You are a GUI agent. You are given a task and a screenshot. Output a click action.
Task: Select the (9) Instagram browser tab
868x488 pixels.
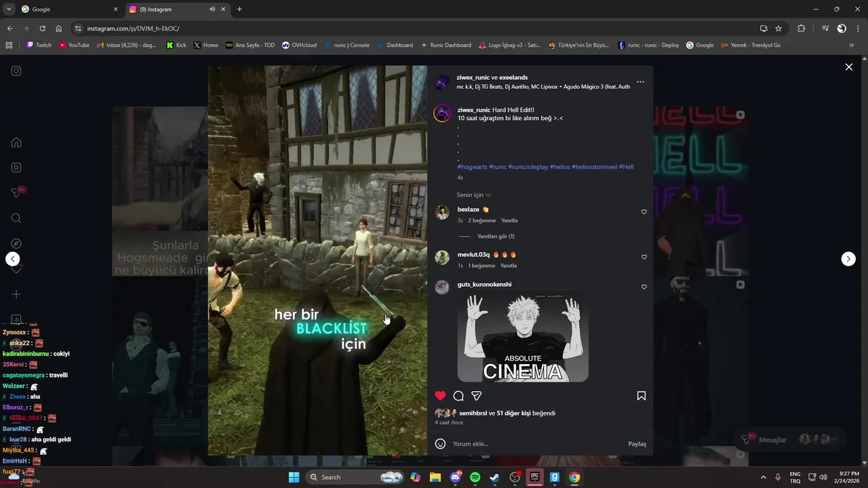pyautogui.click(x=176, y=9)
